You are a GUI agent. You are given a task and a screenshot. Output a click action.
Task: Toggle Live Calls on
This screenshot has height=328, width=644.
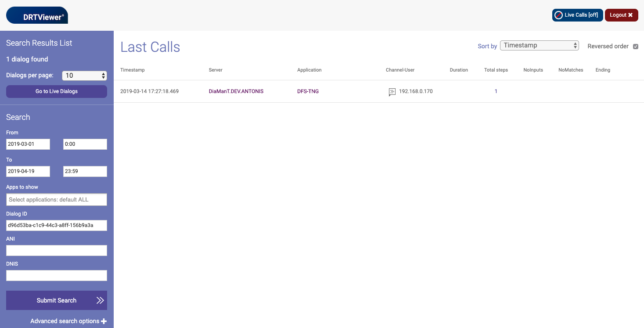tap(577, 14)
